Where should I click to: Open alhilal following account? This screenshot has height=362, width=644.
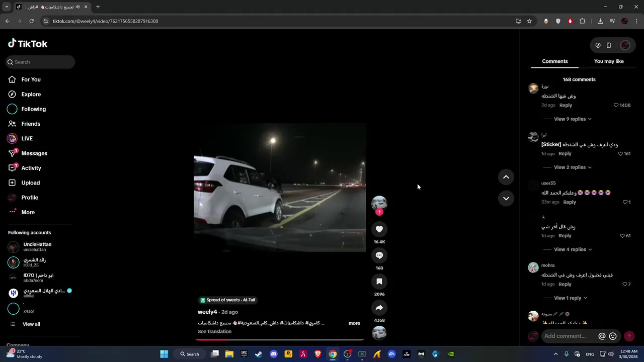[x=40, y=293]
